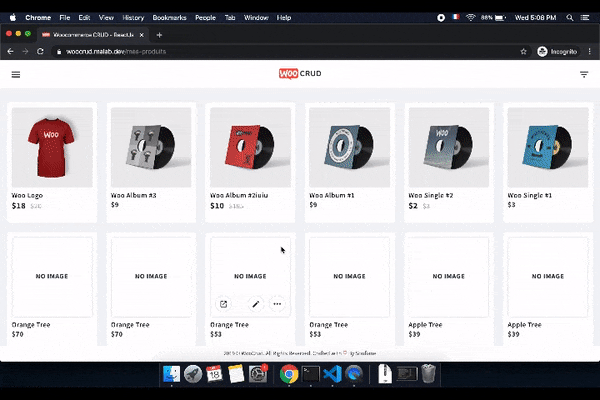Click the pencil edit icon on Orange Tree card

pyautogui.click(x=256, y=304)
